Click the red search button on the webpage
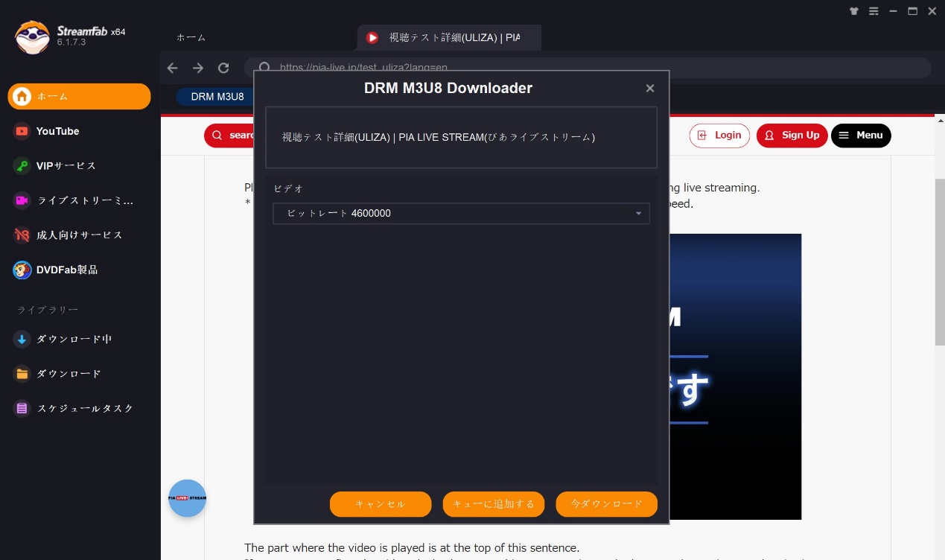This screenshot has width=945, height=560. coord(230,136)
